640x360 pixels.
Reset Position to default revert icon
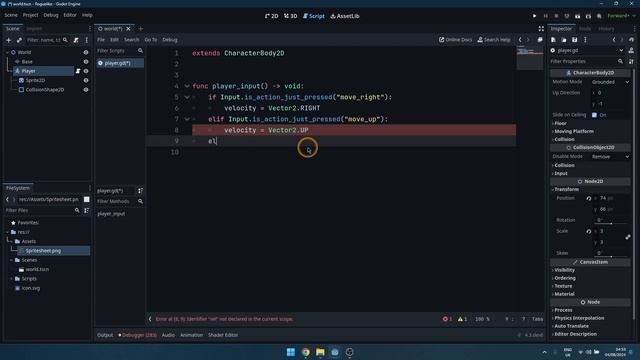[589, 198]
